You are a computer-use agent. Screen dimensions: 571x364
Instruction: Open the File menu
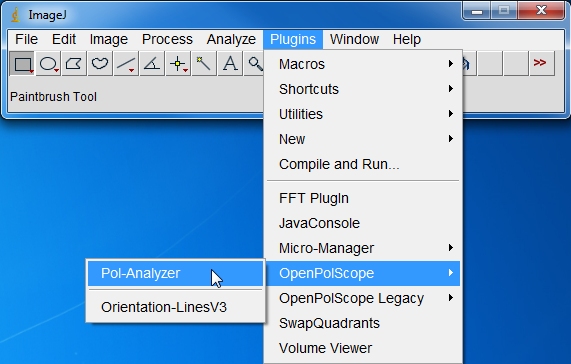pyautogui.click(x=26, y=39)
